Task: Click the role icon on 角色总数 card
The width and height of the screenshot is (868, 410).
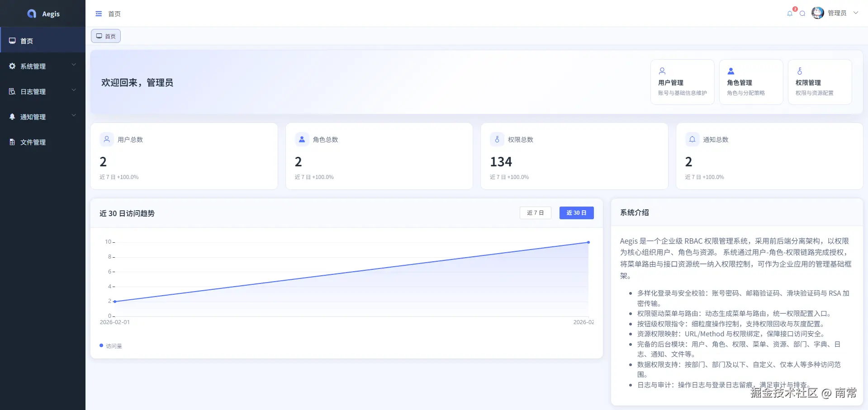Action: pyautogui.click(x=302, y=139)
